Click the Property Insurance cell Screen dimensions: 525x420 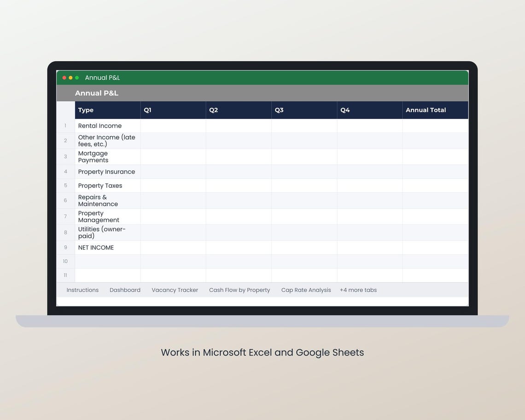[x=107, y=172]
